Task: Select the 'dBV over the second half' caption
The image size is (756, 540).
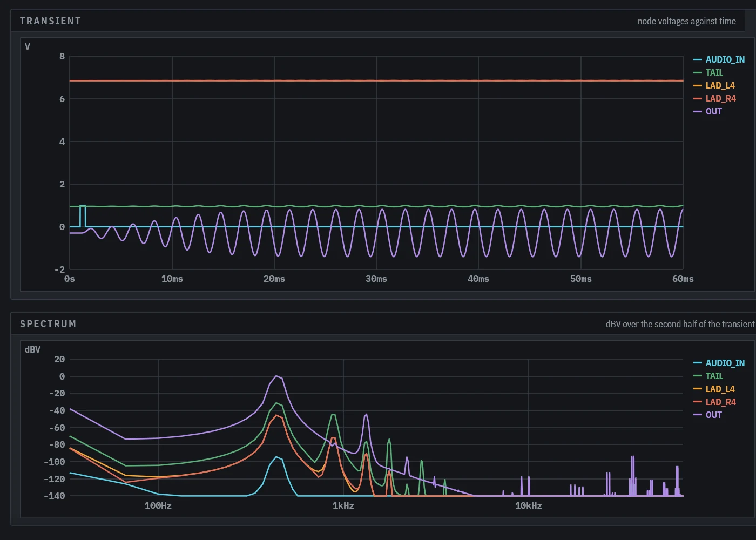Action: [x=680, y=324]
